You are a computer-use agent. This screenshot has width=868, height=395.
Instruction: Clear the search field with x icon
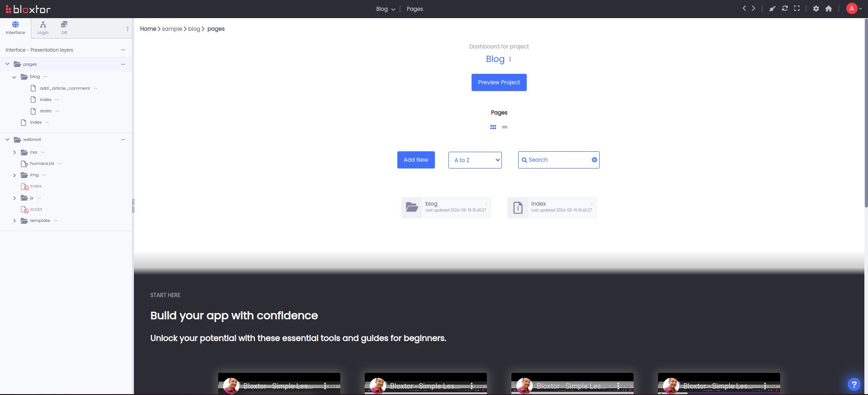(x=594, y=160)
